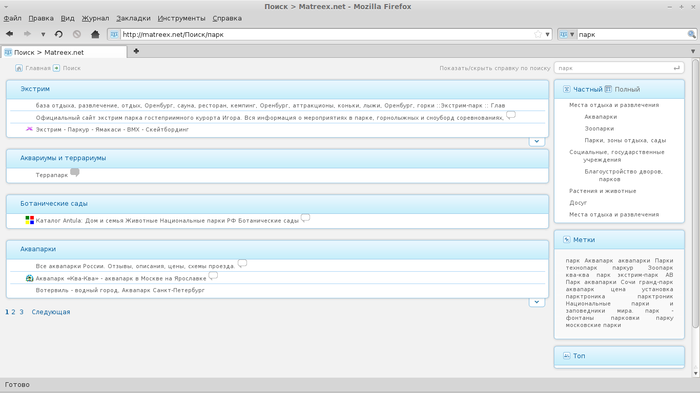Viewport: 700px width, 393px height.
Task: Go to the browser home page
Action: click(x=95, y=34)
